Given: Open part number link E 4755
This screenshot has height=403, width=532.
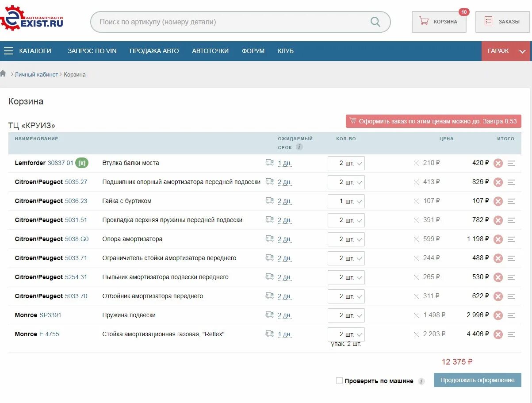Looking at the screenshot, I should click(49, 334).
